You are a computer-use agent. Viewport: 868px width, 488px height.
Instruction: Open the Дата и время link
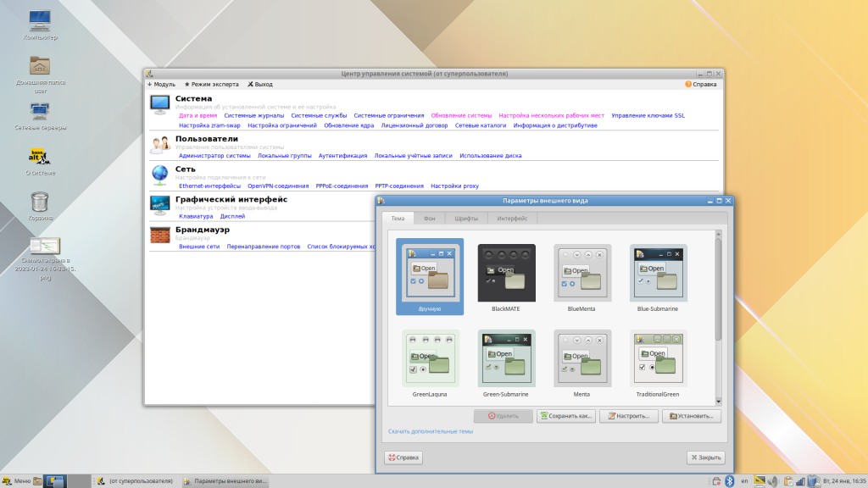198,115
